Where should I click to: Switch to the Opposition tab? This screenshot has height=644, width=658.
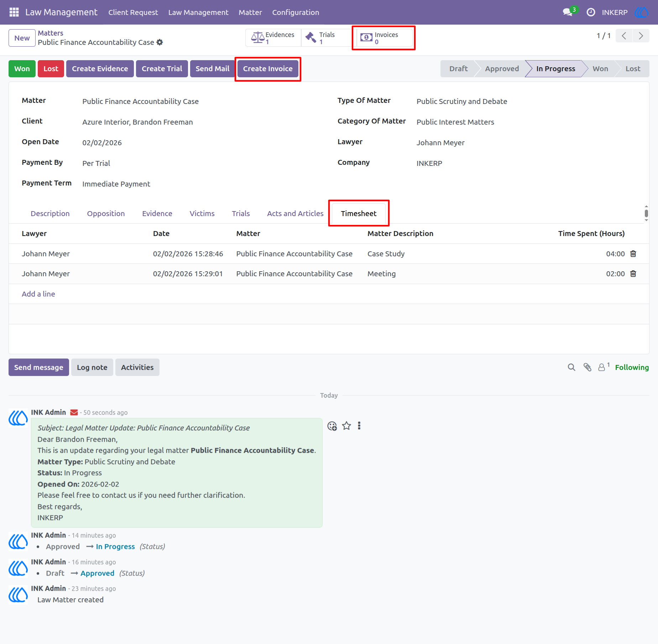(106, 214)
